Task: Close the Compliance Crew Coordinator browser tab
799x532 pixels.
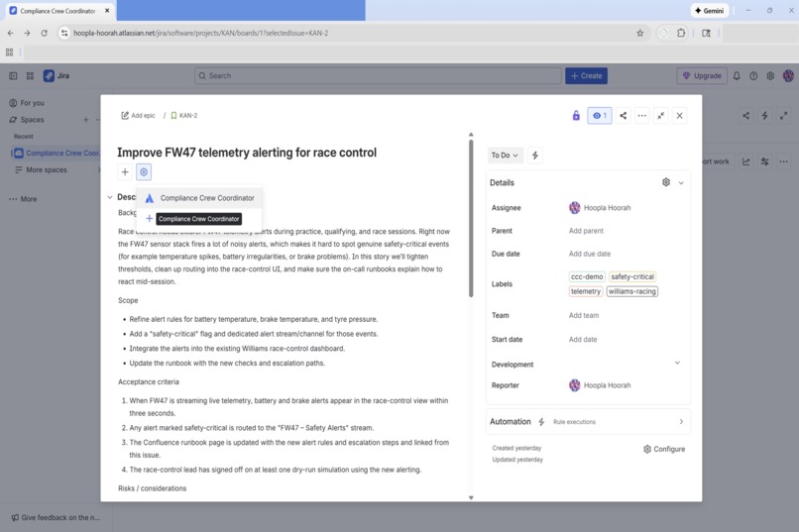Action: (107, 11)
